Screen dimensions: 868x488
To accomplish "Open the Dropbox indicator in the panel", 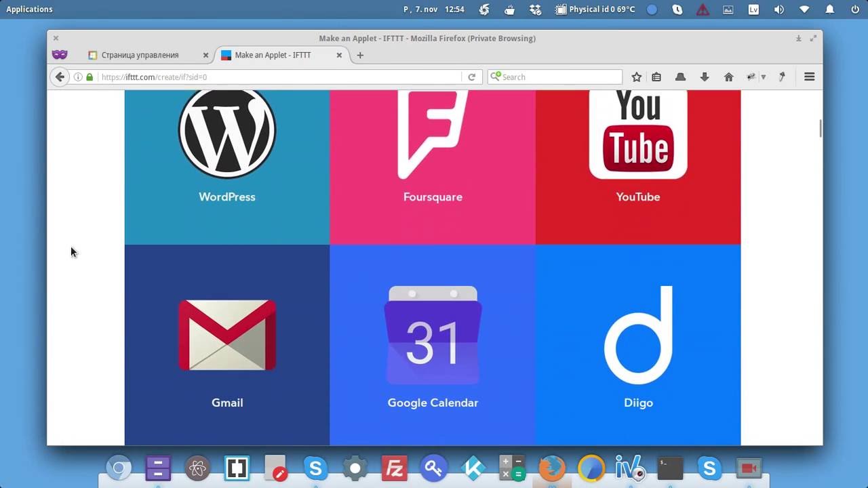I will tap(536, 9).
